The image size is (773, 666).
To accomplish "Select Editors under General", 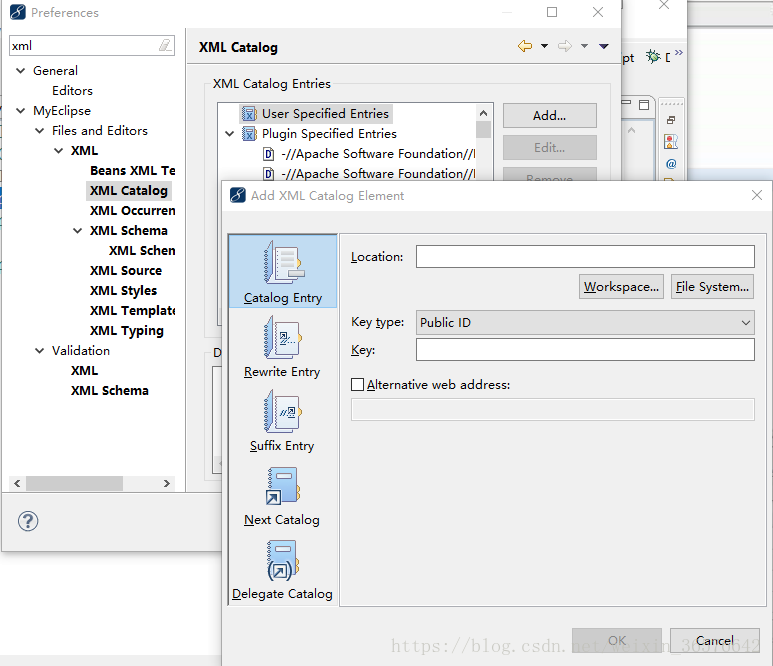I will coord(72,91).
